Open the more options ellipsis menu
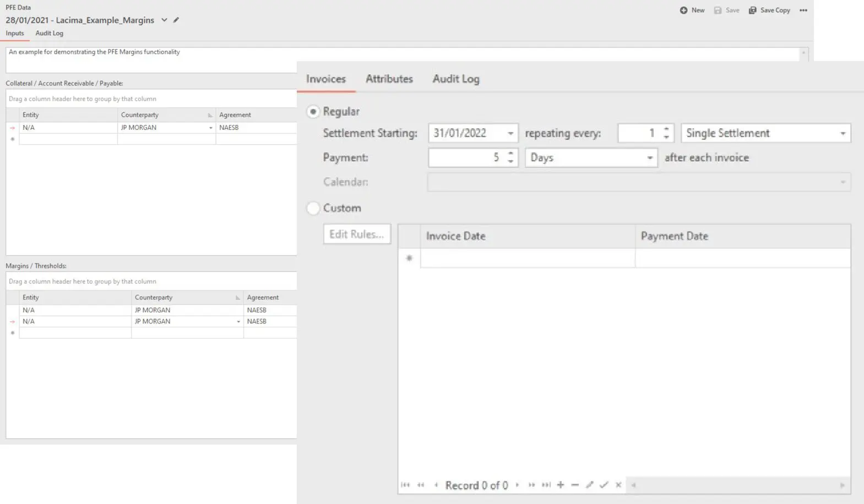Viewport: 864px width, 504px height. tap(803, 10)
